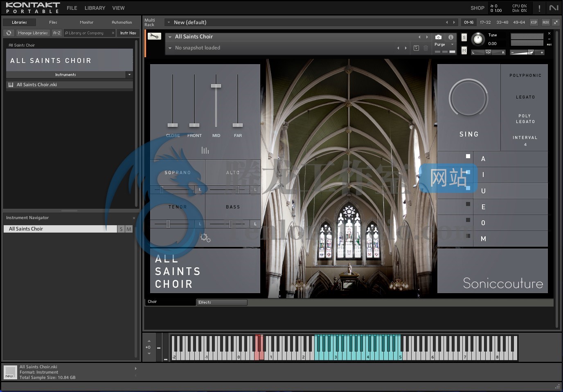The width and height of the screenshot is (563, 392).
Task: Click the Native Instruments logo
Action: pos(554,8)
